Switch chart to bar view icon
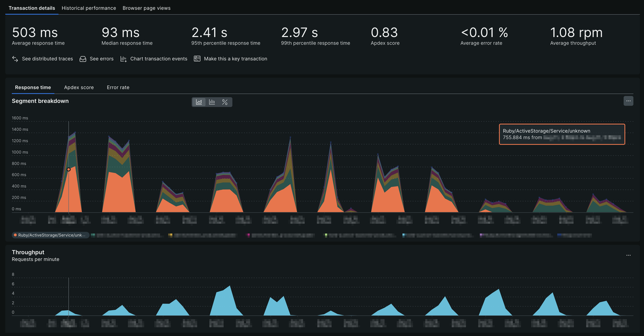The height and width of the screenshot is (336, 644). click(212, 102)
